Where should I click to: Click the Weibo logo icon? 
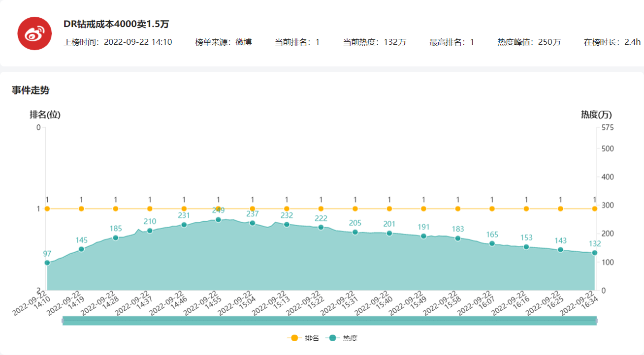pyautogui.click(x=34, y=33)
